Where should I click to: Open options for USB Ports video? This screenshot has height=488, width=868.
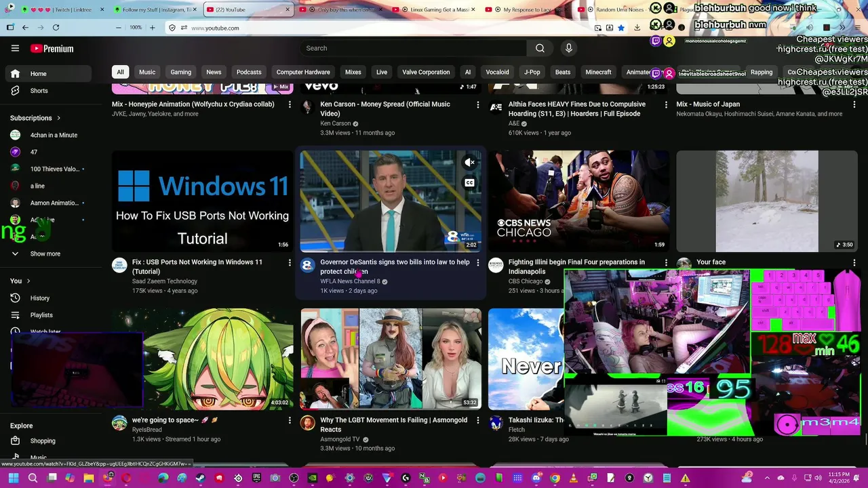(x=290, y=262)
